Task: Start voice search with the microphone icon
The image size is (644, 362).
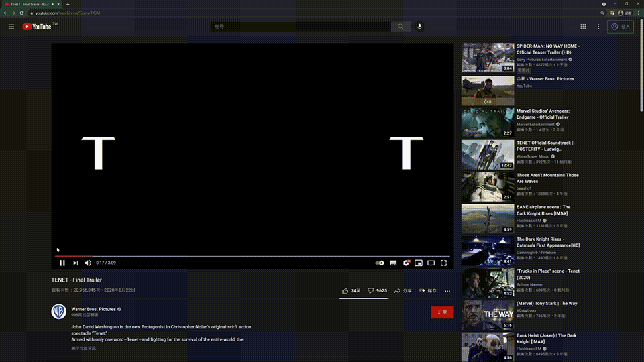Action: click(x=419, y=27)
